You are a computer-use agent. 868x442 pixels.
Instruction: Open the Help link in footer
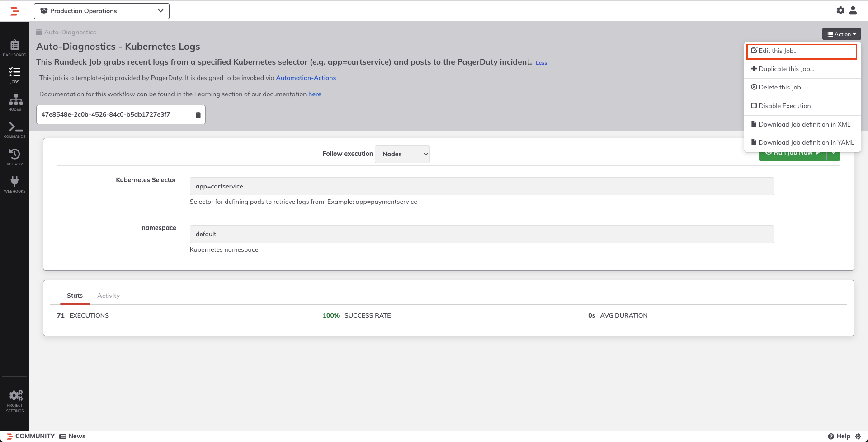[x=839, y=436]
